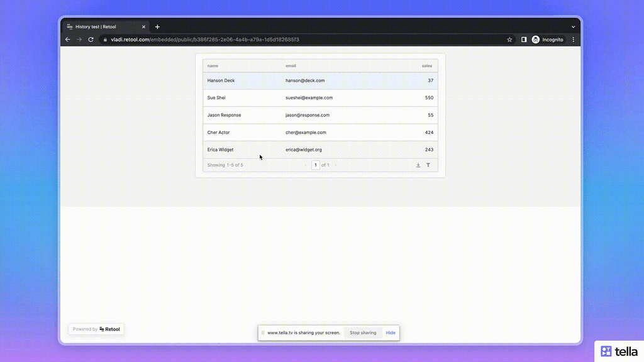Open the filter icon on the table
The image size is (644, 362).
(428, 165)
